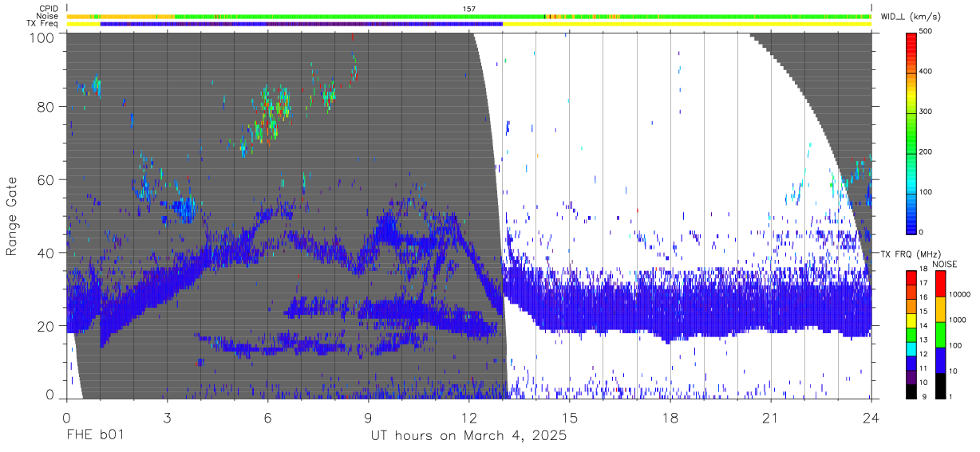Click the Range Gate axis title
Screen dimensions: 980x452
pyautogui.click(x=13, y=216)
